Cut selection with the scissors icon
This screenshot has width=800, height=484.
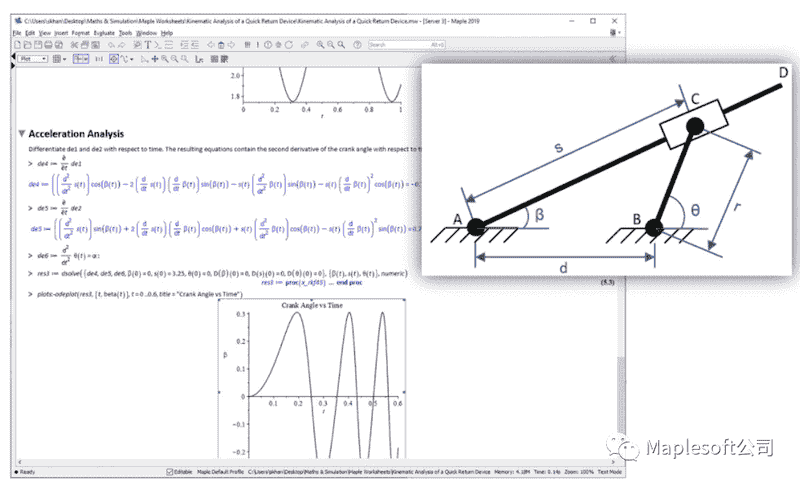[74, 45]
